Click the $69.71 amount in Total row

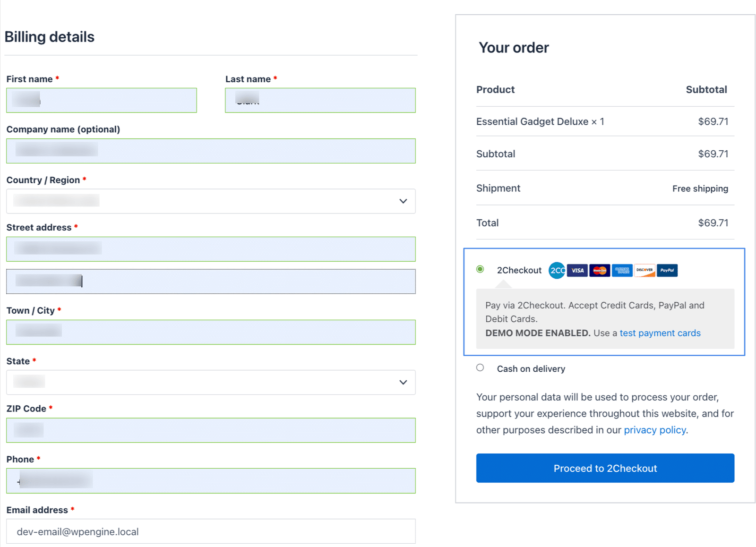tap(713, 223)
